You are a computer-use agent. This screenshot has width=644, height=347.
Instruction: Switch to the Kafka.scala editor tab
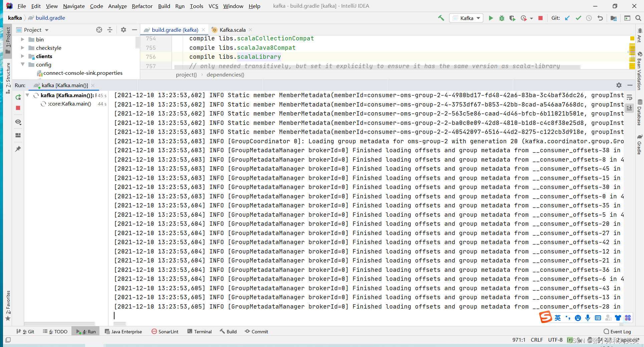232,30
